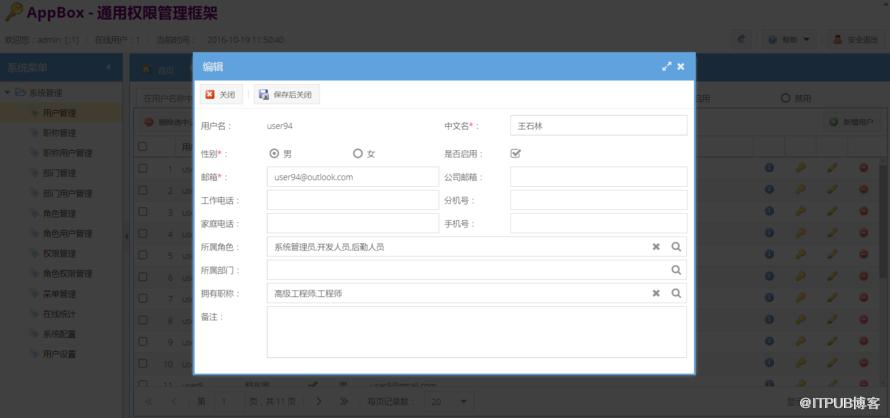This screenshot has height=418, width=890.
Task: Click into the 分机号 input field
Action: pos(598,200)
